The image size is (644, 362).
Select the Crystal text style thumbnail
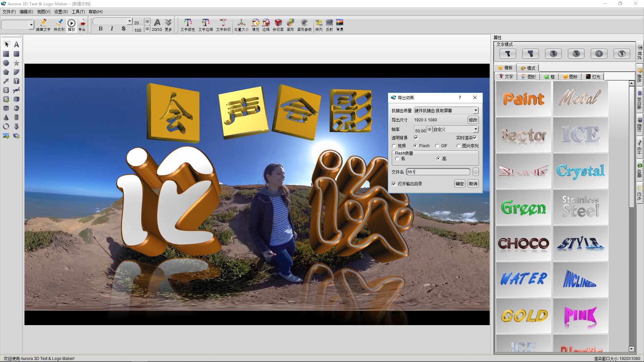[580, 171]
